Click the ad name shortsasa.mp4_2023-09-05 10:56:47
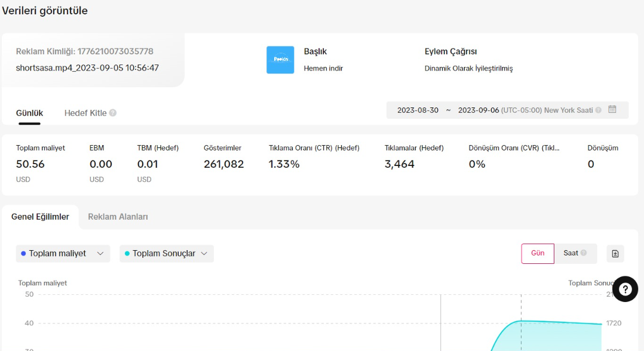644x351 pixels. (87, 67)
